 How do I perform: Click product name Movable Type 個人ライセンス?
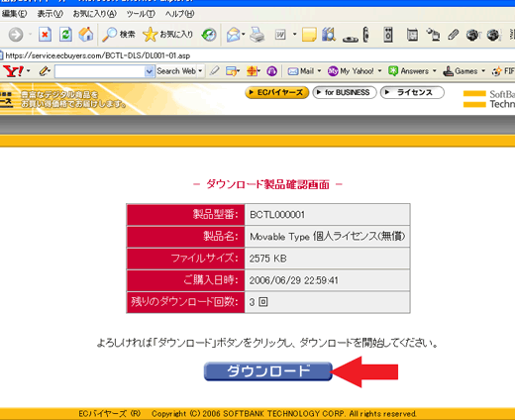click(328, 237)
